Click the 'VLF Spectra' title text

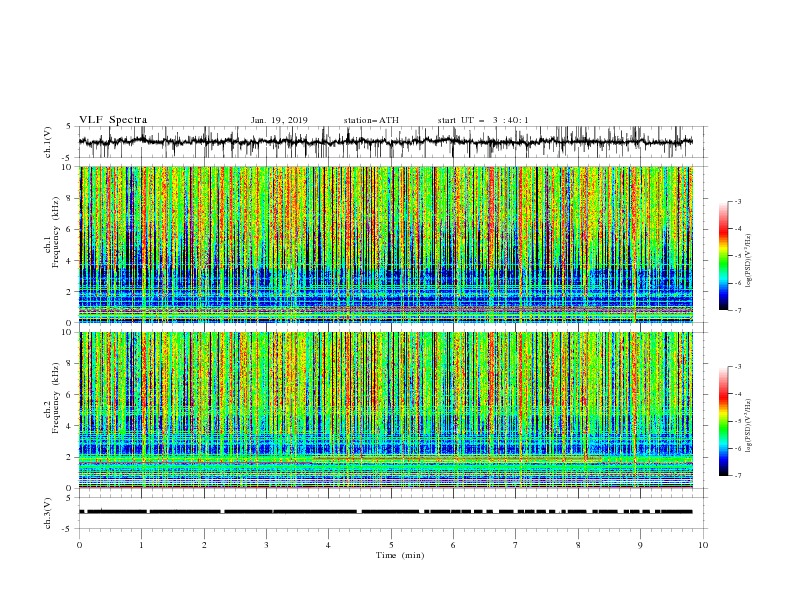[x=113, y=120]
